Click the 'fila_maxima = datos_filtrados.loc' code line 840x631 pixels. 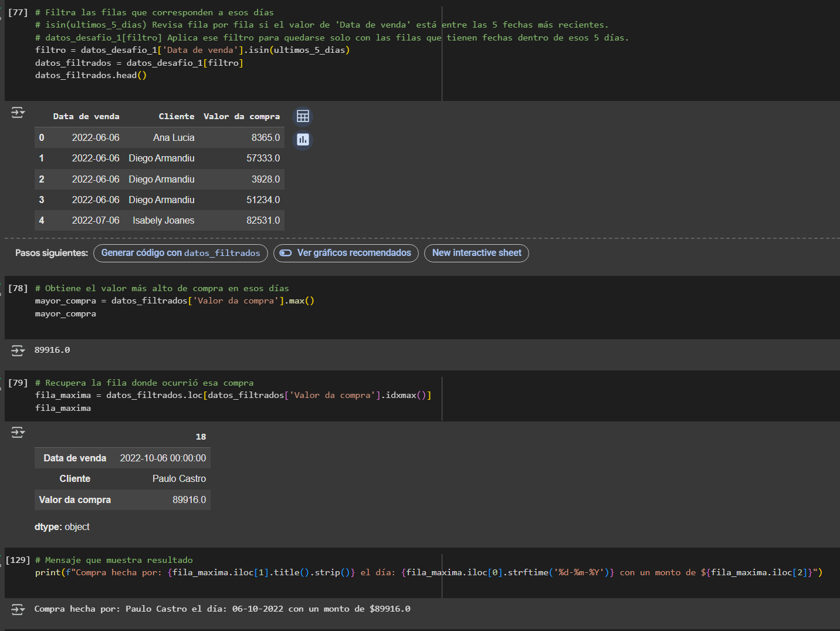point(233,395)
